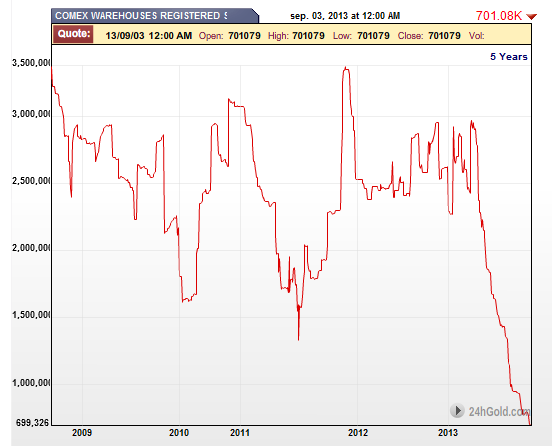
Task: Click the COMEX WAREHOUSES REGISTERED tab
Action: coord(155,16)
